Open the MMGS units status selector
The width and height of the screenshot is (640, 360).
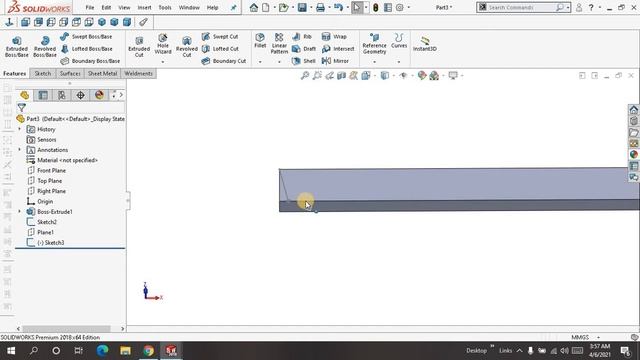tap(585, 337)
